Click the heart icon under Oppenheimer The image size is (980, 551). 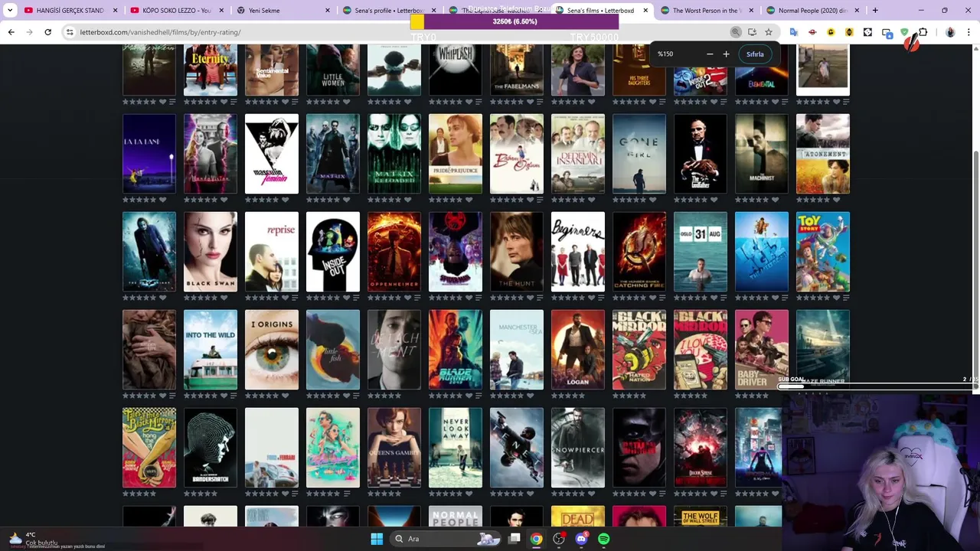point(407,298)
